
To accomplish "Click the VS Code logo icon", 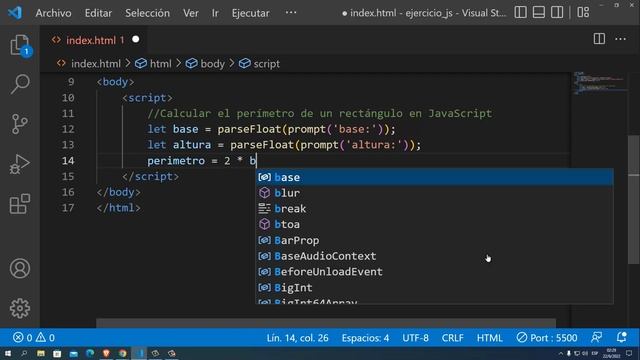I will click(x=15, y=13).
